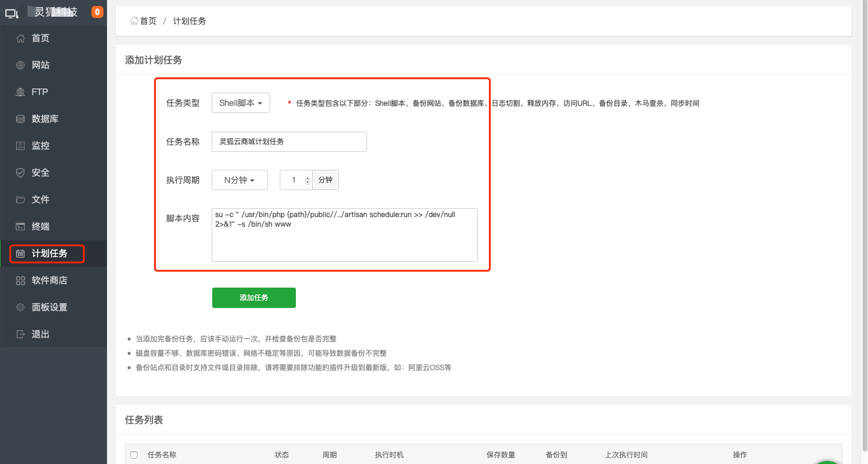Toggle the select-all checkbox in task list header
This screenshot has width=868, height=464.
tap(134, 455)
